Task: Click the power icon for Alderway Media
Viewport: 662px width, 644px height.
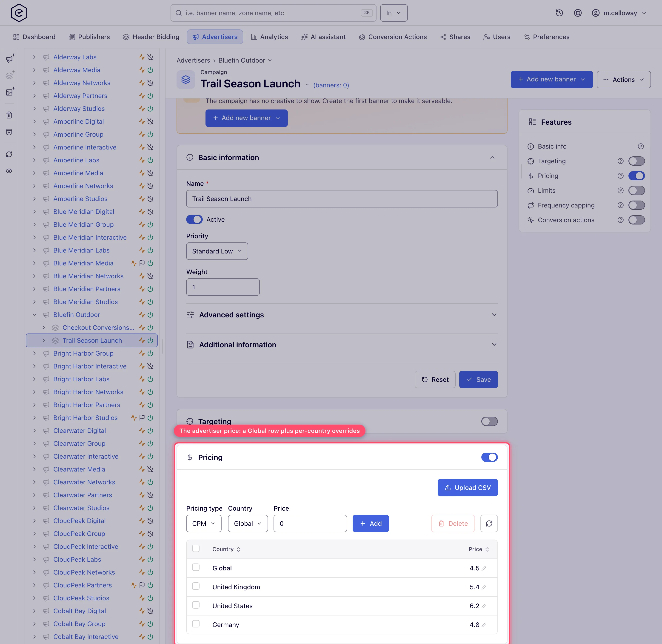Action: click(151, 70)
